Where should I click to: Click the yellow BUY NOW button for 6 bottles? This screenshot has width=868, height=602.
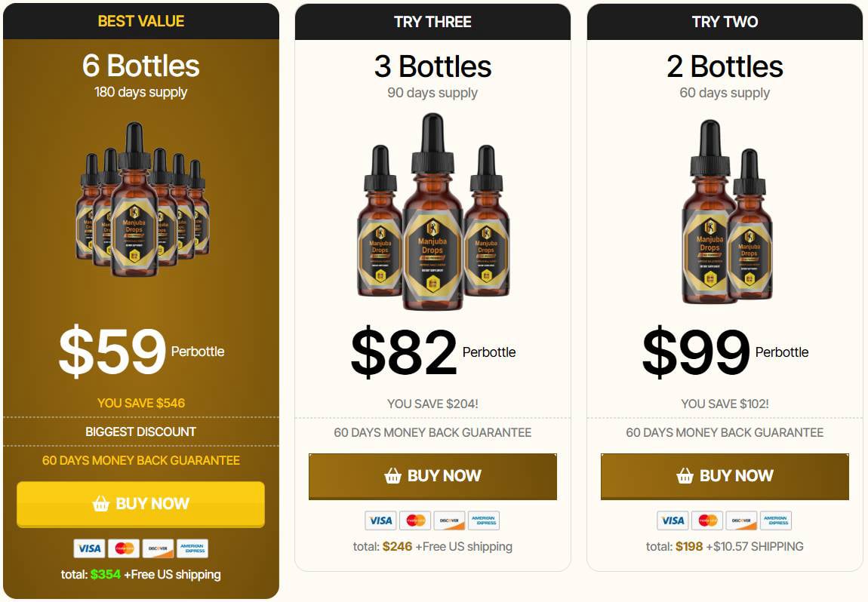click(140, 504)
